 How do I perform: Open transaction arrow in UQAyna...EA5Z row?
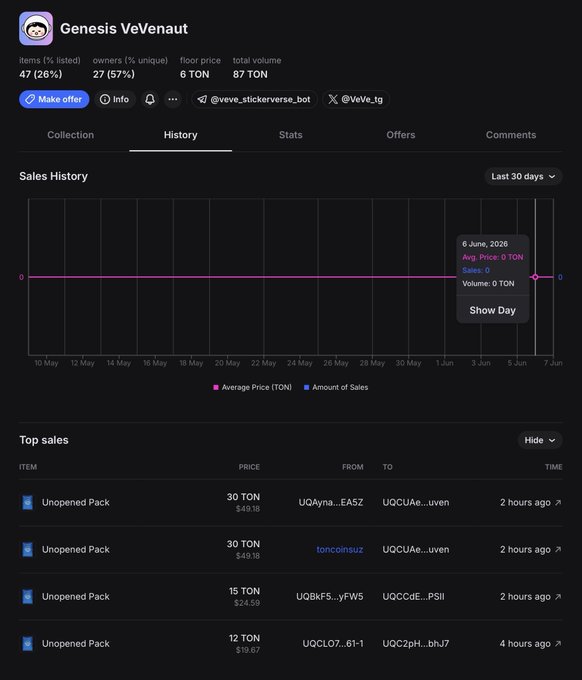(x=558, y=503)
